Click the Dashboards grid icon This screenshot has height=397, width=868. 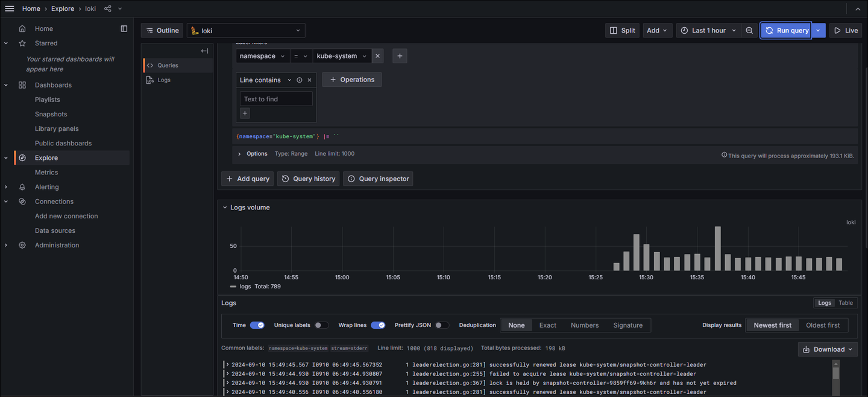click(22, 85)
